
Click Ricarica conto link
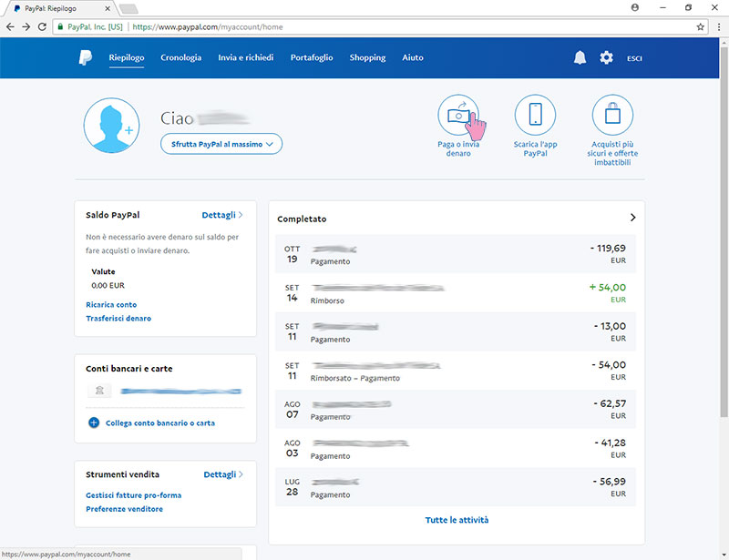pyautogui.click(x=111, y=305)
